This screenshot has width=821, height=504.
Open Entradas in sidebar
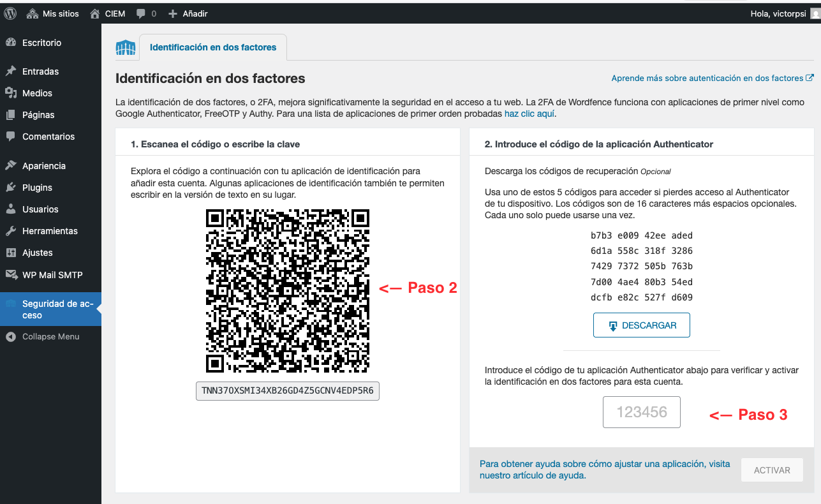point(40,71)
